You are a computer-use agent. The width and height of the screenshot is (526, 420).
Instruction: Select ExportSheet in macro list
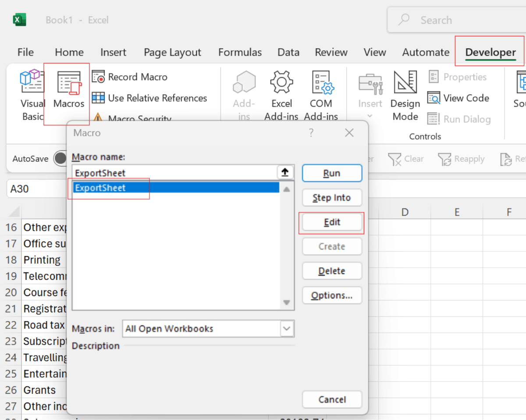(176, 187)
